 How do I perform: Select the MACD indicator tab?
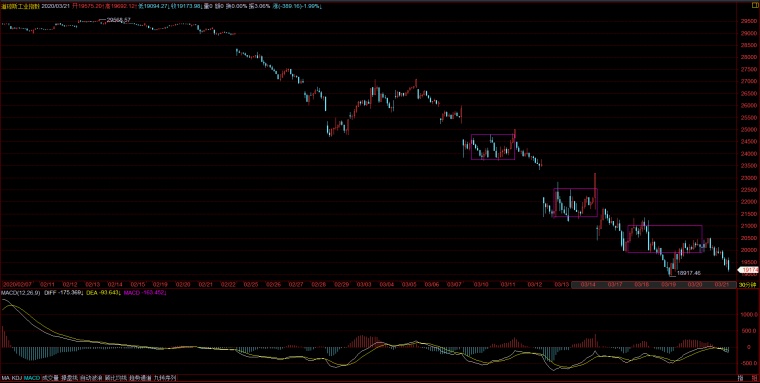pos(32,378)
